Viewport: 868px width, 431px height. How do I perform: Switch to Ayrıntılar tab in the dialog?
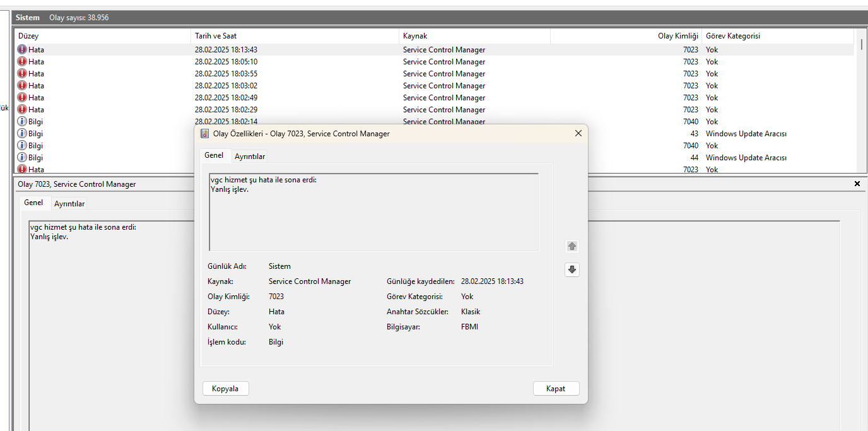pyautogui.click(x=250, y=156)
